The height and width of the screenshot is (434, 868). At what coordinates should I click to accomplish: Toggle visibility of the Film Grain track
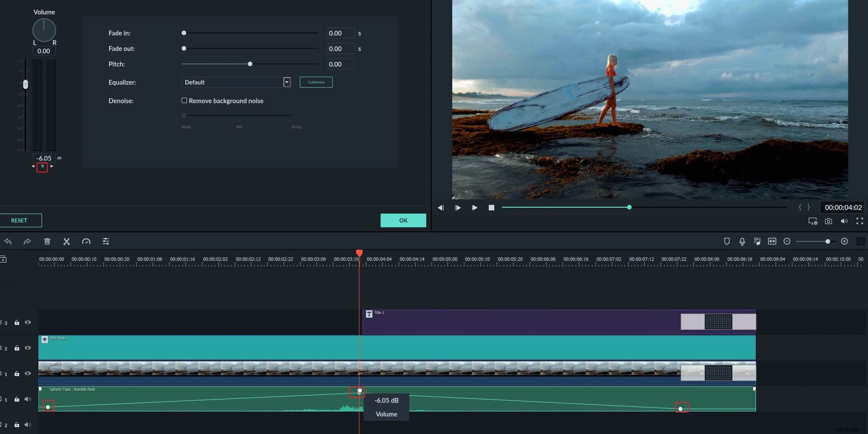click(28, 348)
